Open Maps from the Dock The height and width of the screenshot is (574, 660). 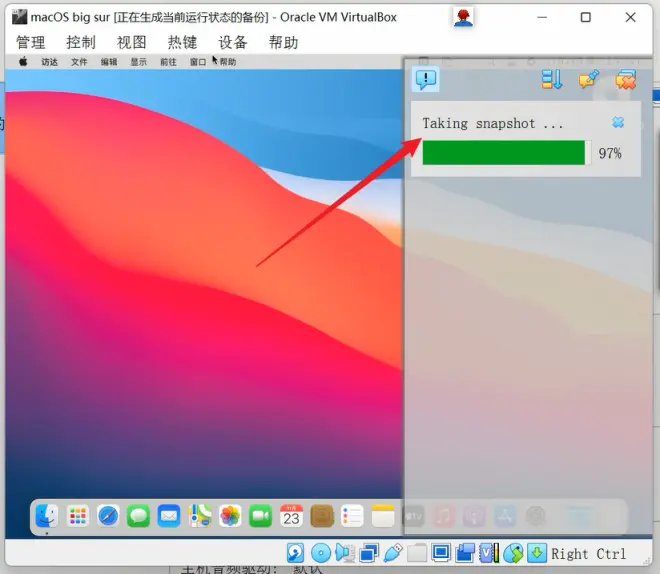click(200, 516)
